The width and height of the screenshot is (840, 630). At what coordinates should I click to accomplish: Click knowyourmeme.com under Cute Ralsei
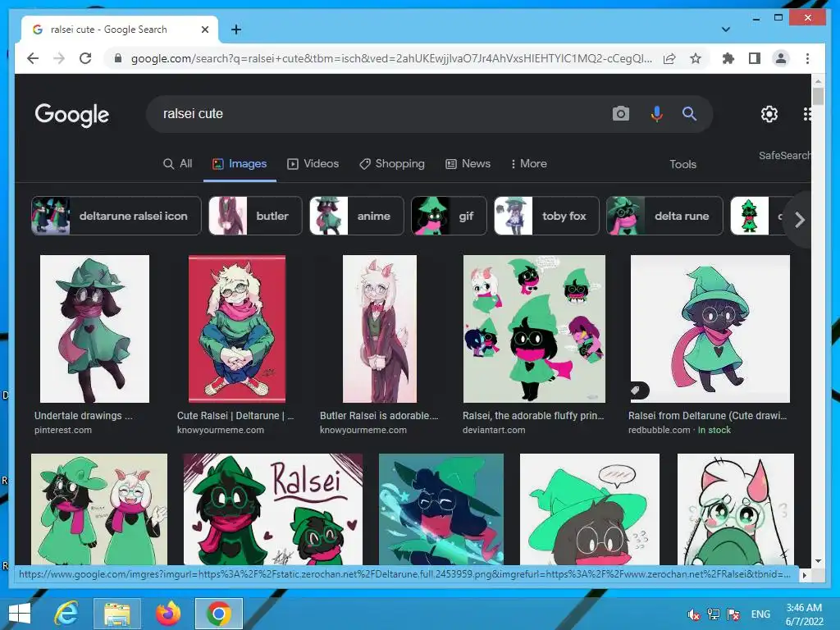pyautogui.click(x=220, y=430)
